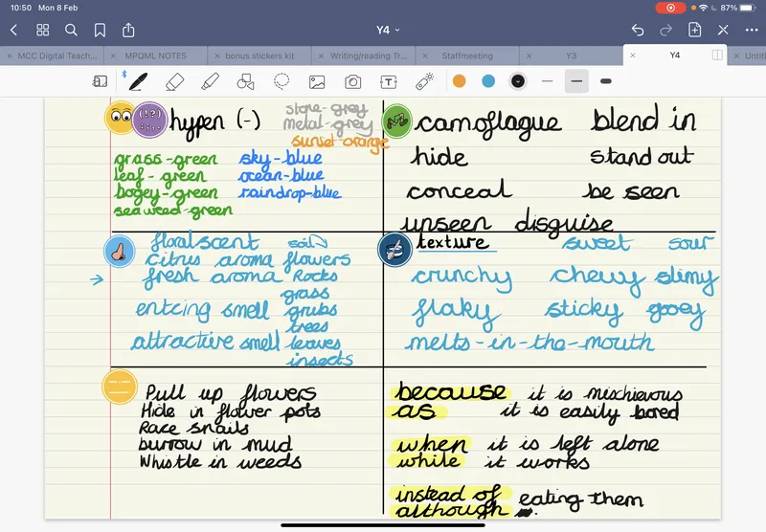This screenshot has width=766, height=532.
Task: Select the Text box tool
Action: (x=389, y=81)
